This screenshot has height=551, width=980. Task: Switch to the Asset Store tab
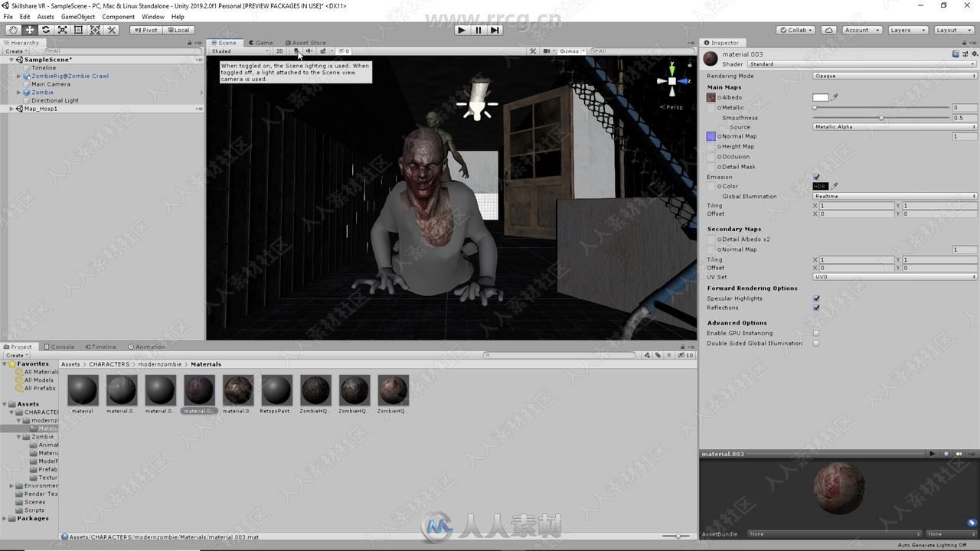pos(305,43)
